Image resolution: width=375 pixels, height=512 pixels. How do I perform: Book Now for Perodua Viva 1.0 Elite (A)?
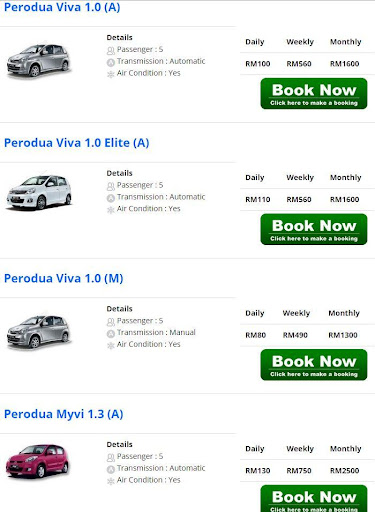click(x=314, y=229)
